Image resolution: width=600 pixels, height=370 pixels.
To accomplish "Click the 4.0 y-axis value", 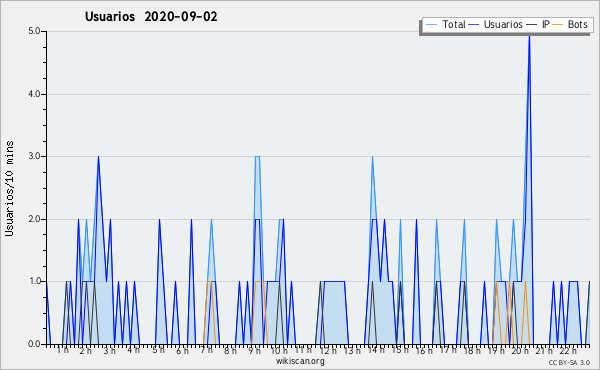I will 34,94.
